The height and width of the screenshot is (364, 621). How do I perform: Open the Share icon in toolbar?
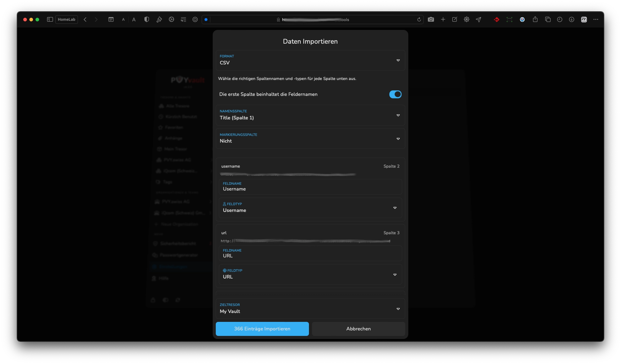point(535,20)
